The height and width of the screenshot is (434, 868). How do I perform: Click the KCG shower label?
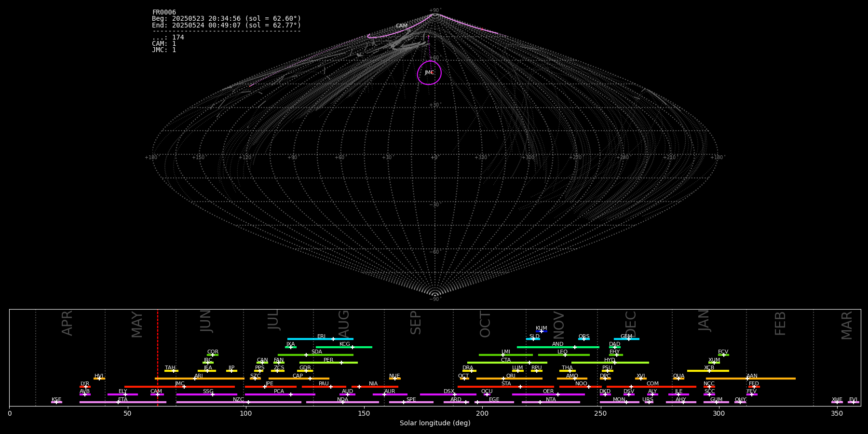(x=345, y=344)
